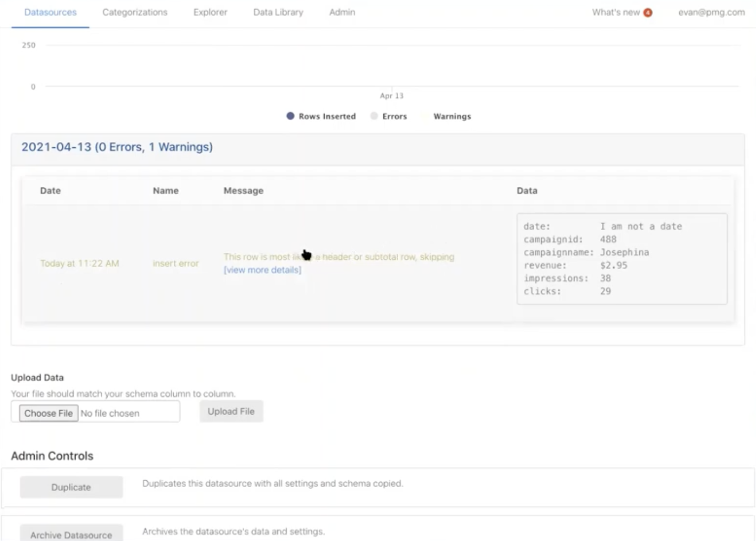Click the Archive Datasource button

pos(71,534)
